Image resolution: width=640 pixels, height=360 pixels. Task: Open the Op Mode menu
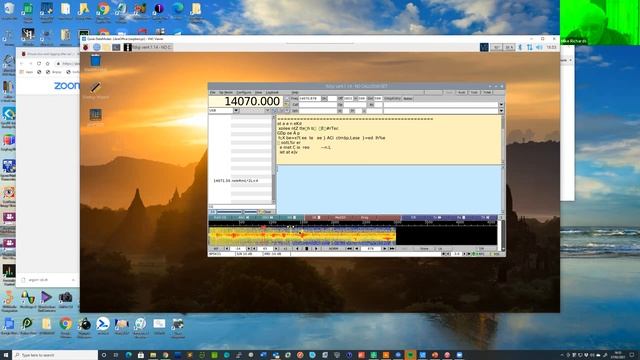(226, 93)
